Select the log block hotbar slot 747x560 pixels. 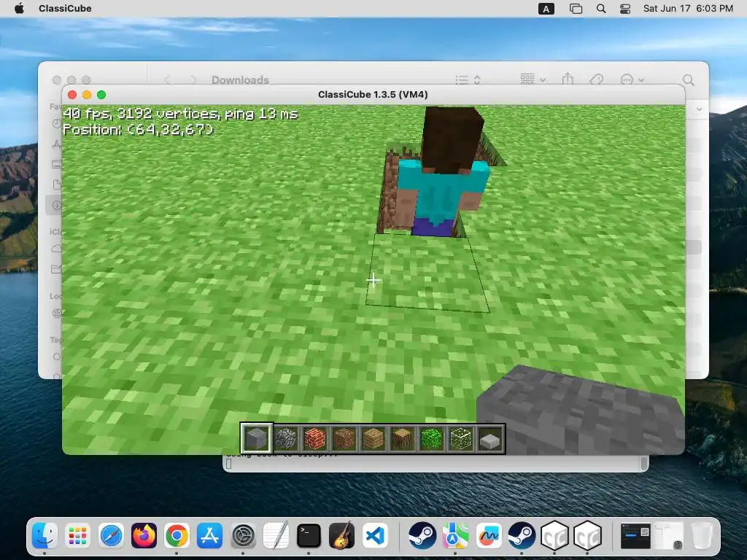coord(403,438)
